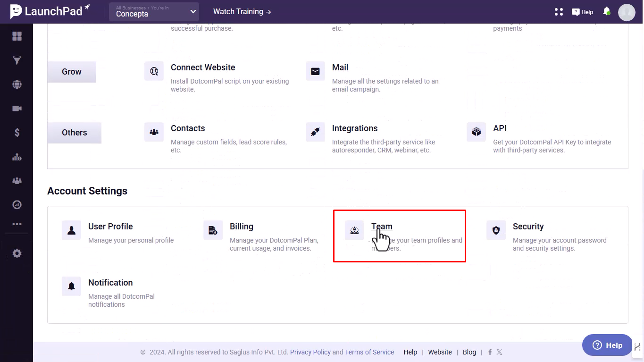Expand the three-dots more icon in sidebar
The width and height of the screenshot is (644, 362).
click(17, 224)
